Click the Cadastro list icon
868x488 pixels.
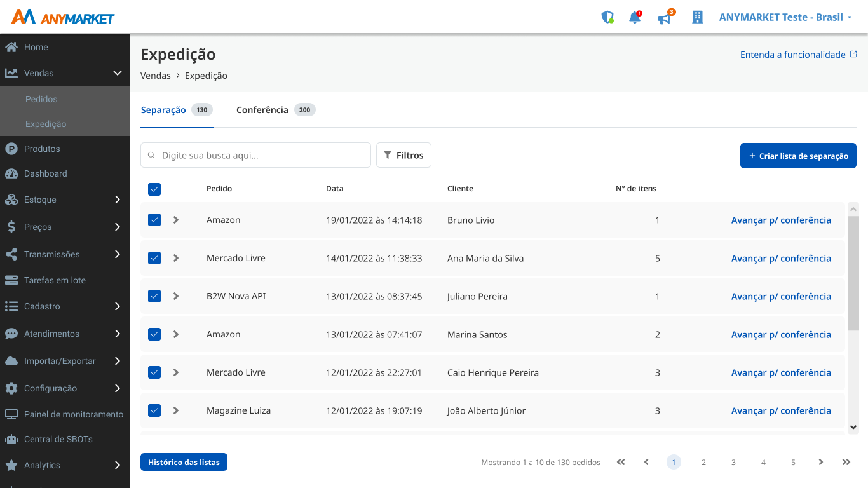point(11,306)
